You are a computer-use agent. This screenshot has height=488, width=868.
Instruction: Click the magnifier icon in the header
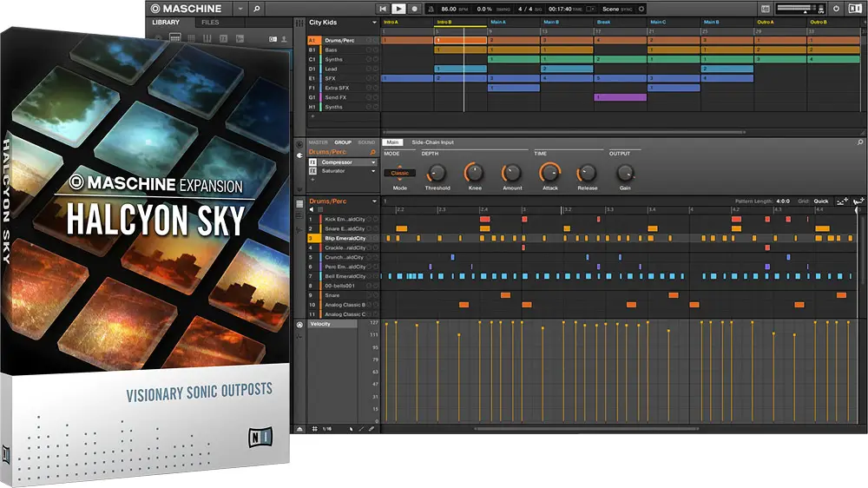256,9
